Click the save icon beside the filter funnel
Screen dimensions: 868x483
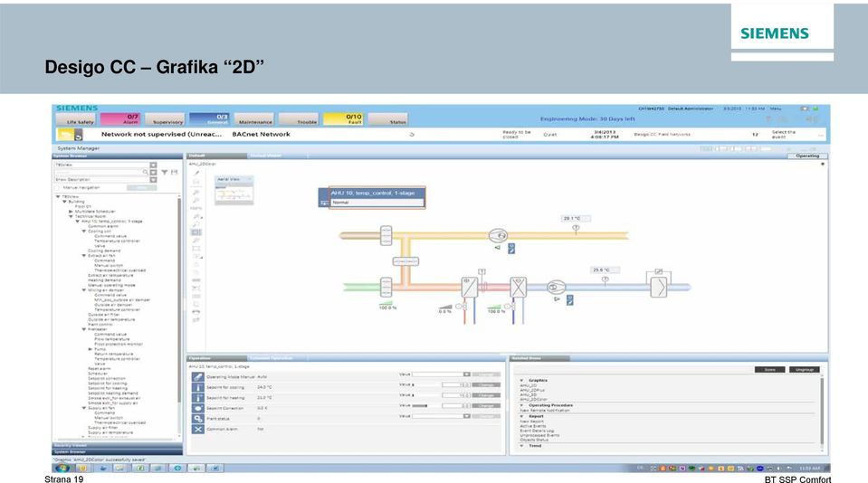(x=174, y=172)
